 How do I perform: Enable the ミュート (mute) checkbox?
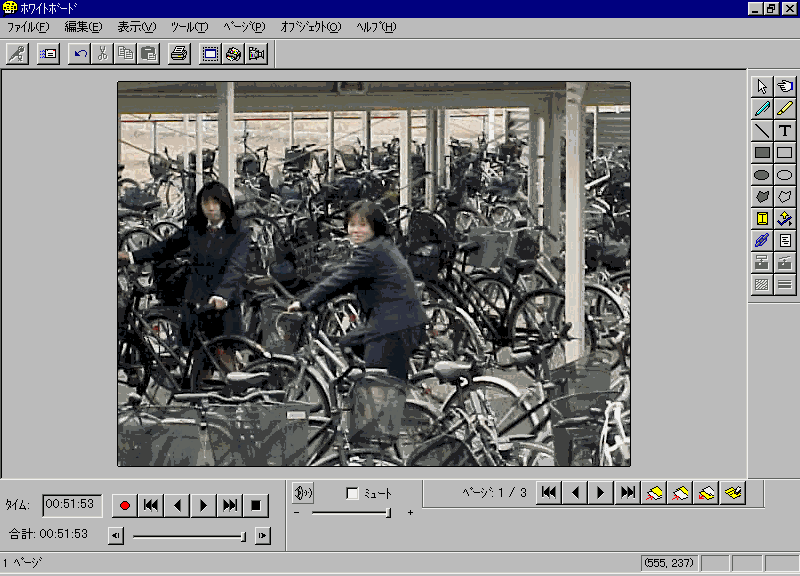click(x=352, y=493)
